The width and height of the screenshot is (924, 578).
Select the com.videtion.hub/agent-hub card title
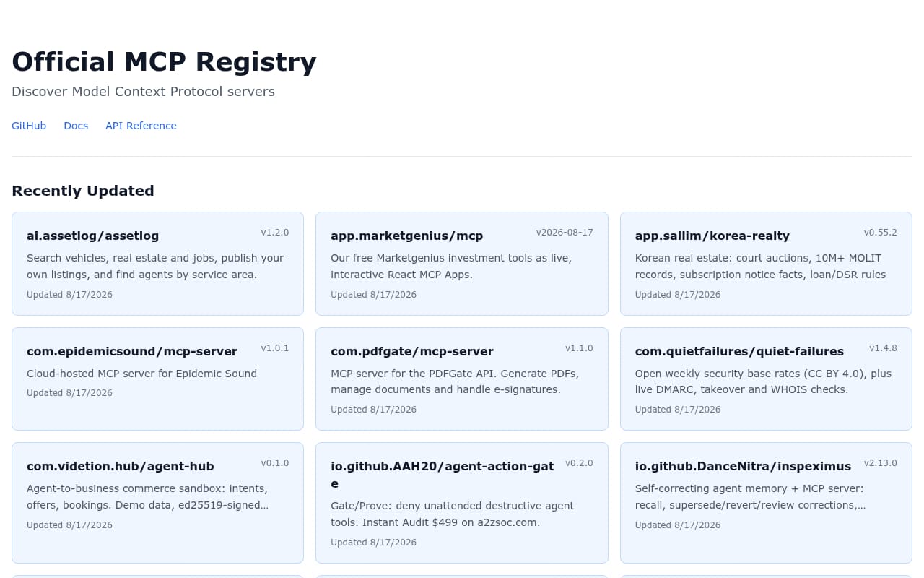(x=121, y=466)
